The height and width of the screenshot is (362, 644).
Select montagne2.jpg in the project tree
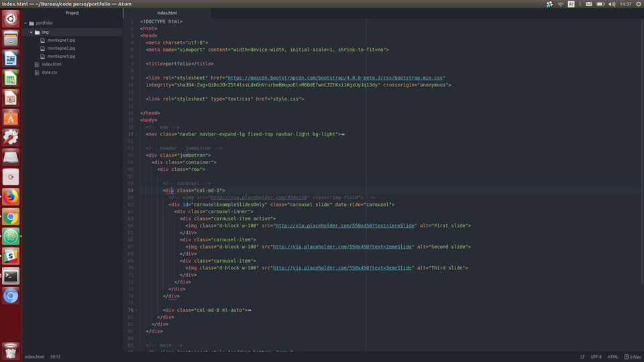(x=61, y=48)
